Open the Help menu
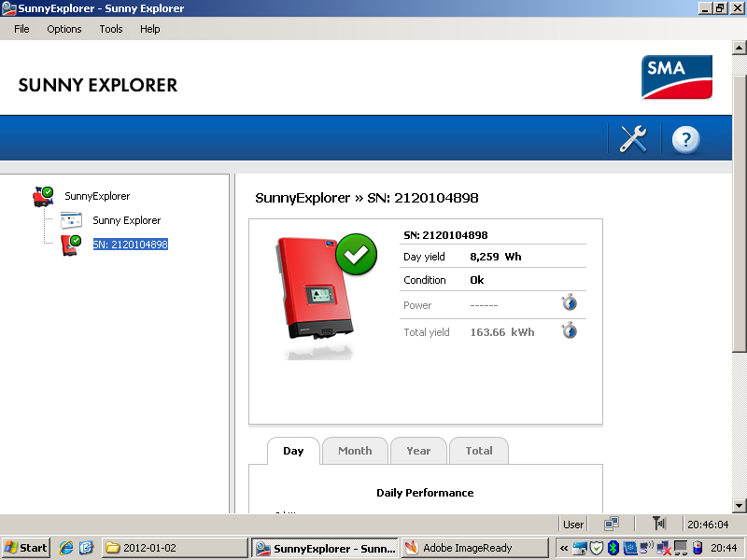747x560 pixels. tap(150, 29)
